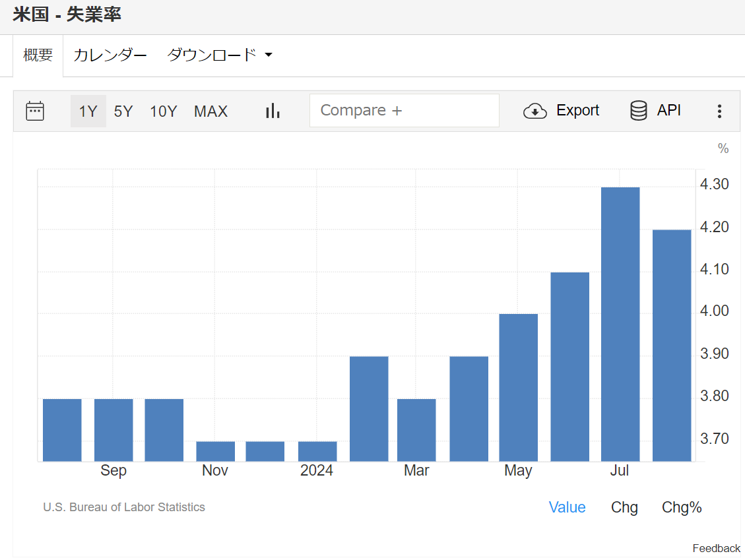Switch chart to Chg% view
745x560 pixels.
click(x=682, y=507)
